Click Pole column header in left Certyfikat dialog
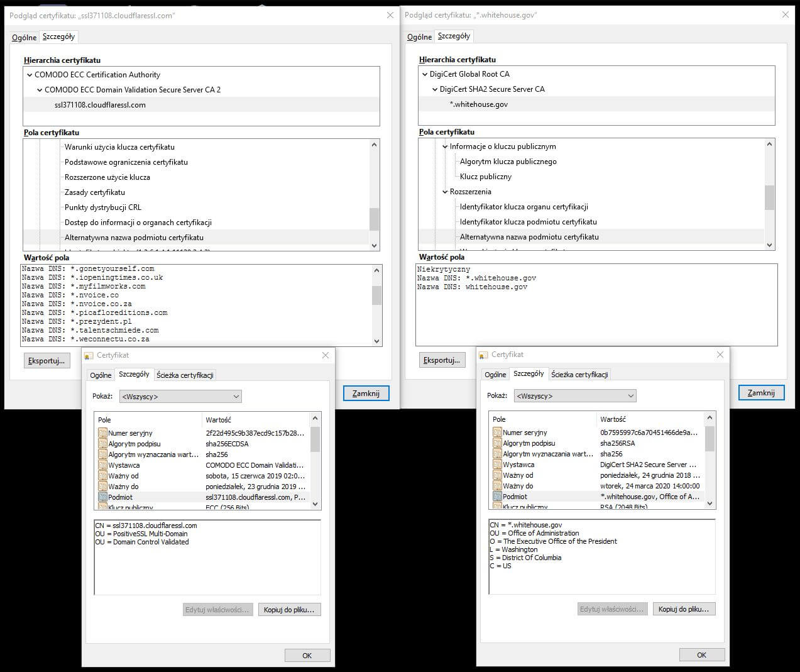This screenshot has width=800, height=672. coord(148,420)
